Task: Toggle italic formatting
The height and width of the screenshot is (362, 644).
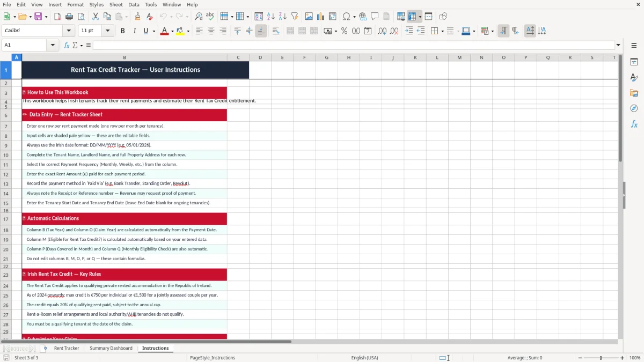Action: pos(134,31)
